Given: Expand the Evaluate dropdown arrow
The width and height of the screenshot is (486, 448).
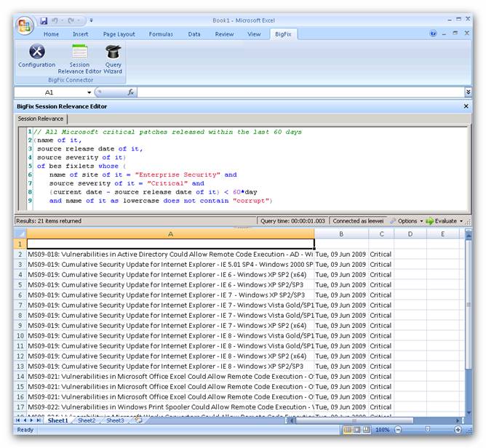Looking at the screenshot, I should coord(461,221).
